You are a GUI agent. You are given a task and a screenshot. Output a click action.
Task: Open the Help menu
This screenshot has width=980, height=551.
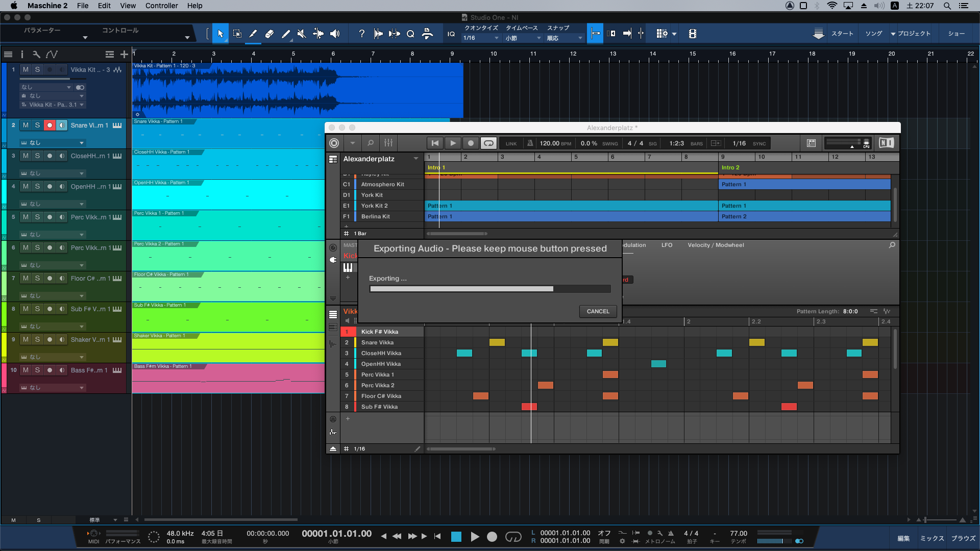[194, 6]
